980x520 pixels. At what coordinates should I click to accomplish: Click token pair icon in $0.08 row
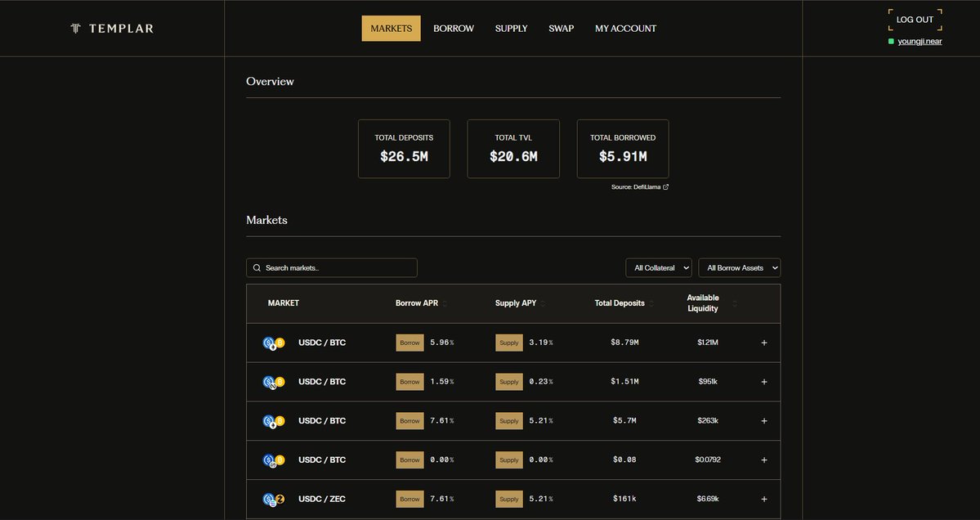[x=274, y=460]
